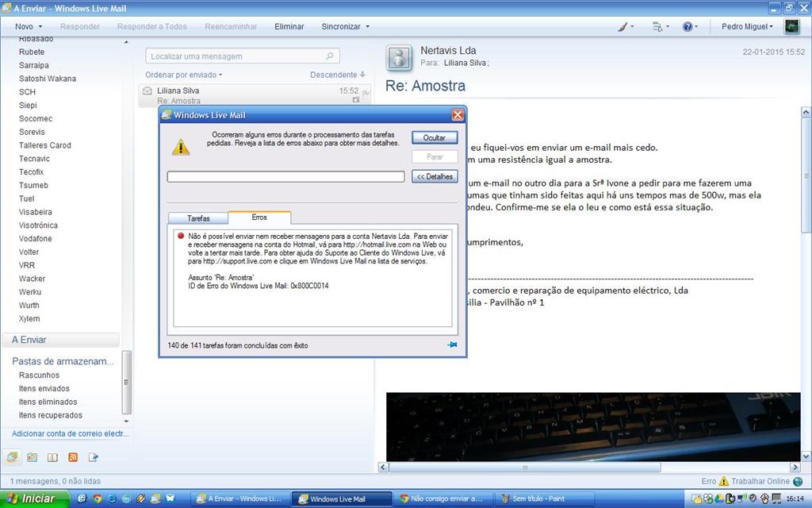Click the yellow warning triangle in dialog
The image size is (812, 508).
[x=181, y=147]
